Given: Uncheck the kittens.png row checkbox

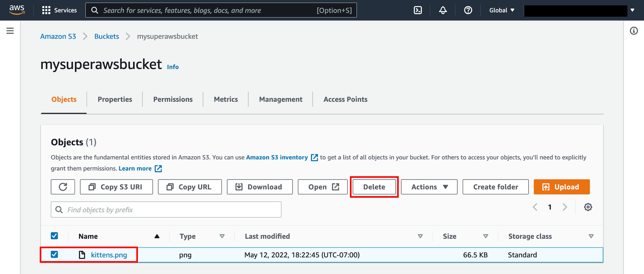Looking at the screenshot, I should [x=54, y=254].
